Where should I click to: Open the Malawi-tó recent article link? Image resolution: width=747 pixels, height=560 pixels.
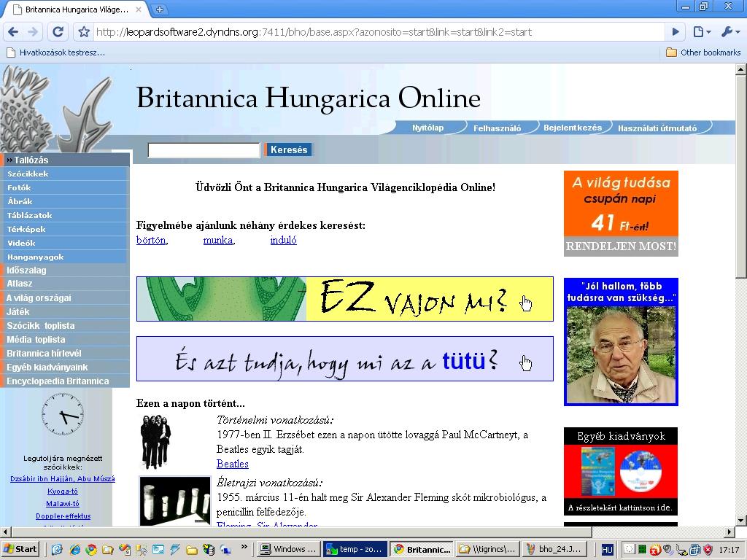click(63, 504)
